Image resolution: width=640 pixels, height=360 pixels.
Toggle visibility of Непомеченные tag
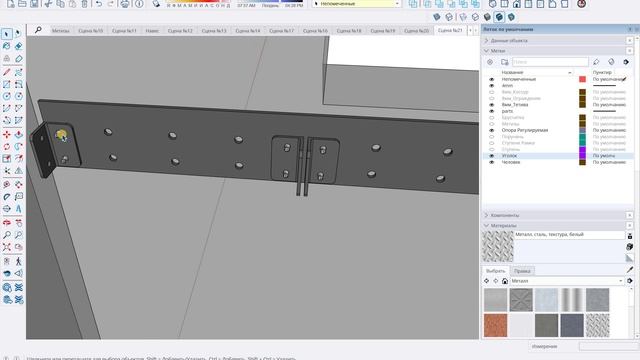point(491,79)
